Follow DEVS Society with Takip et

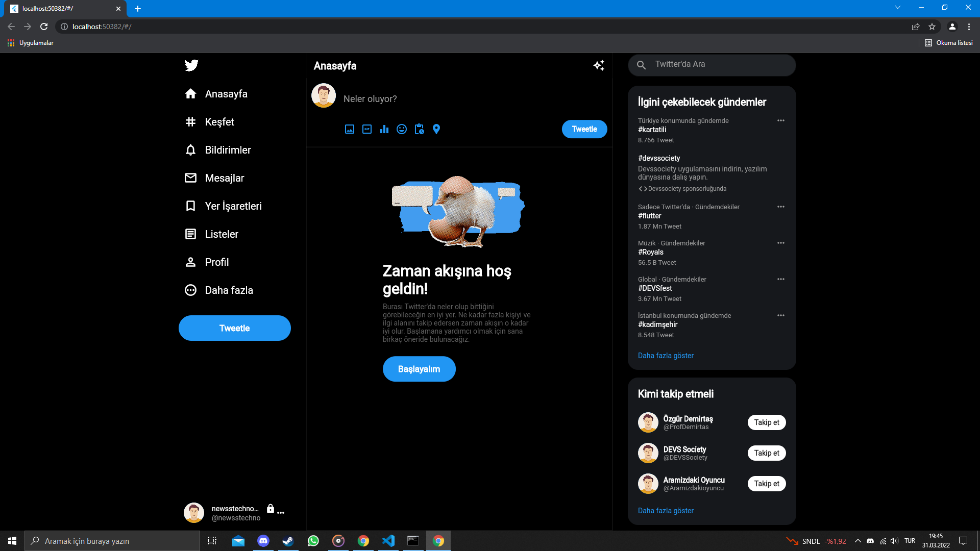click(767, 453)
